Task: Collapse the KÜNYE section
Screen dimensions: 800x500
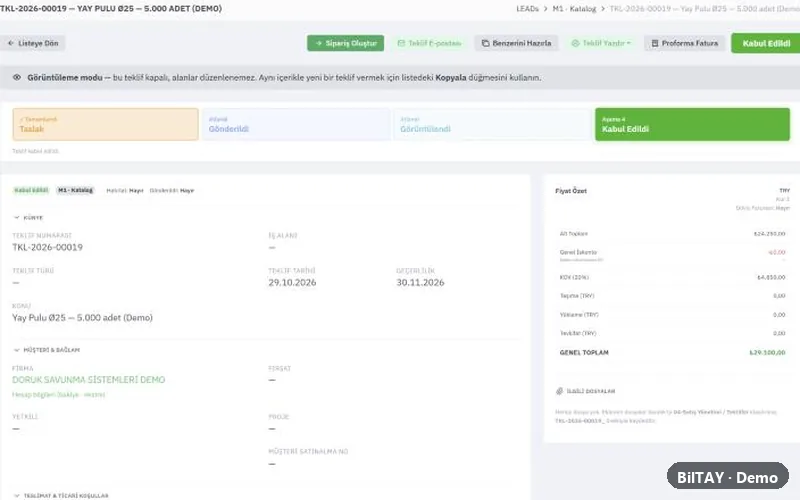Action: (x=29, y=217)
